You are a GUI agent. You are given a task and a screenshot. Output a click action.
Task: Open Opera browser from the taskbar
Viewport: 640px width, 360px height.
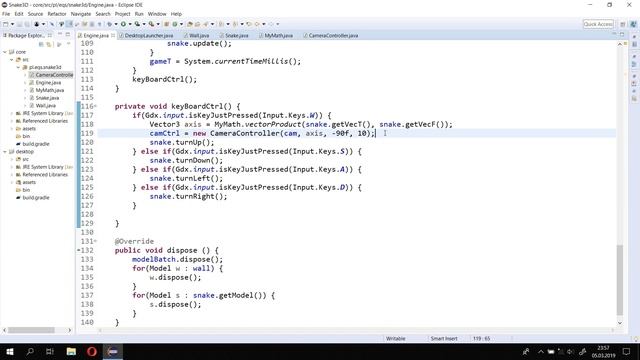click(92, 351)
